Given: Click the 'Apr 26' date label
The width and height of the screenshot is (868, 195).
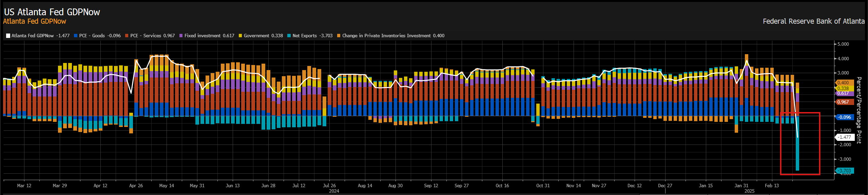Looking at the screenshot, I should pos(136,186).
